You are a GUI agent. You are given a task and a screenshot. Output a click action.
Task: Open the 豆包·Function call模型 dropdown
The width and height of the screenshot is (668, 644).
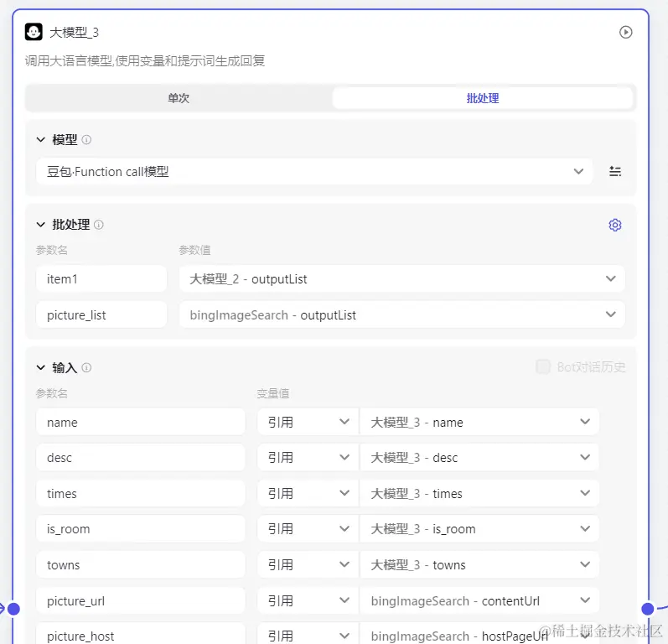point(314,171)
